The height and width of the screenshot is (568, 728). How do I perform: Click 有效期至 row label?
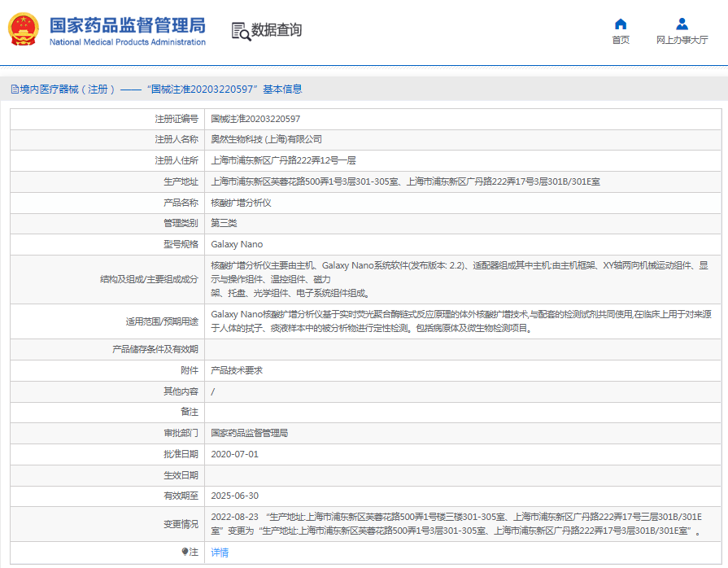coord(181,496)
